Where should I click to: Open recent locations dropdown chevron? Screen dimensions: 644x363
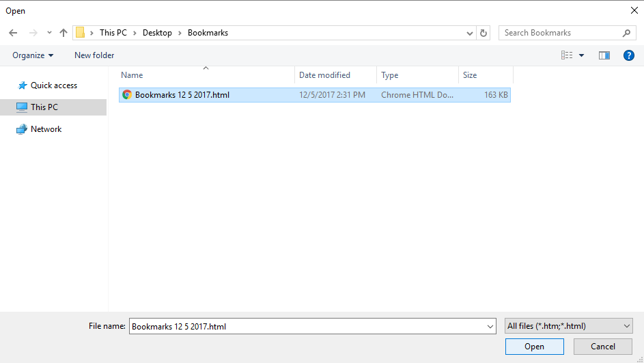[49, 33]
